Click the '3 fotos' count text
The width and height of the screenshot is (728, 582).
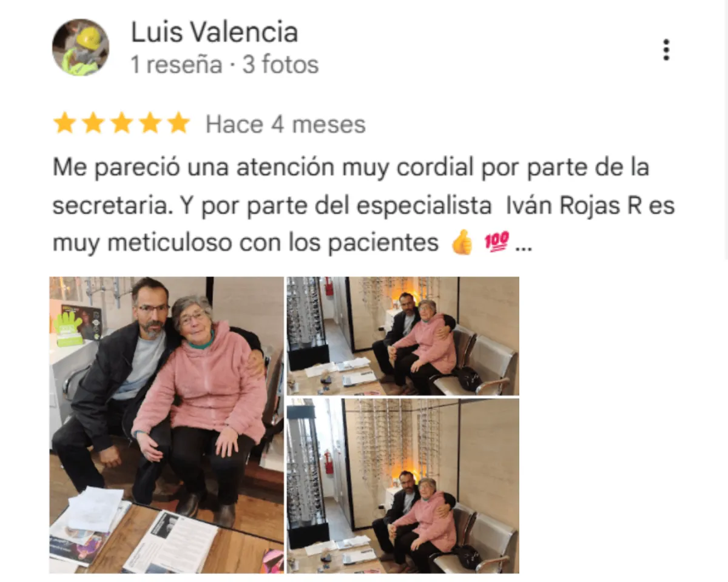click(x=280, y=65)
